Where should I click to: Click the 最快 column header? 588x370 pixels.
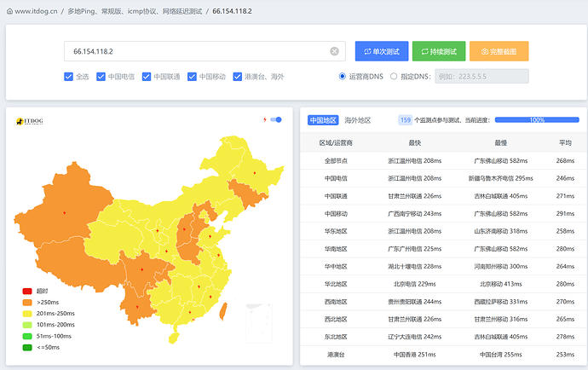[x=415, y=142]
